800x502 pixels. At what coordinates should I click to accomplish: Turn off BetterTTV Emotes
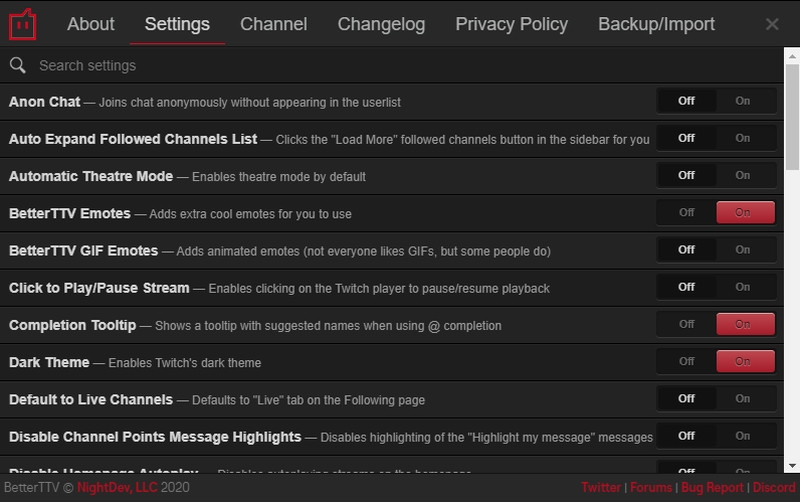click(686, 212)
